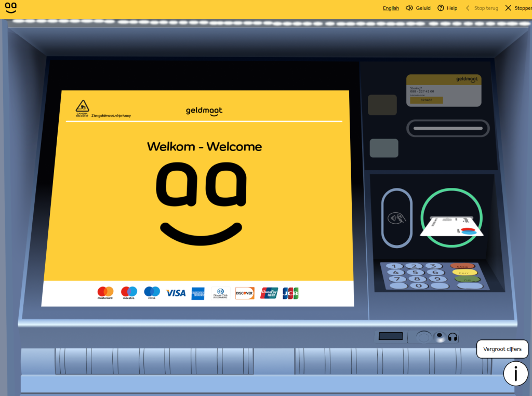Open the round info button

515,374
